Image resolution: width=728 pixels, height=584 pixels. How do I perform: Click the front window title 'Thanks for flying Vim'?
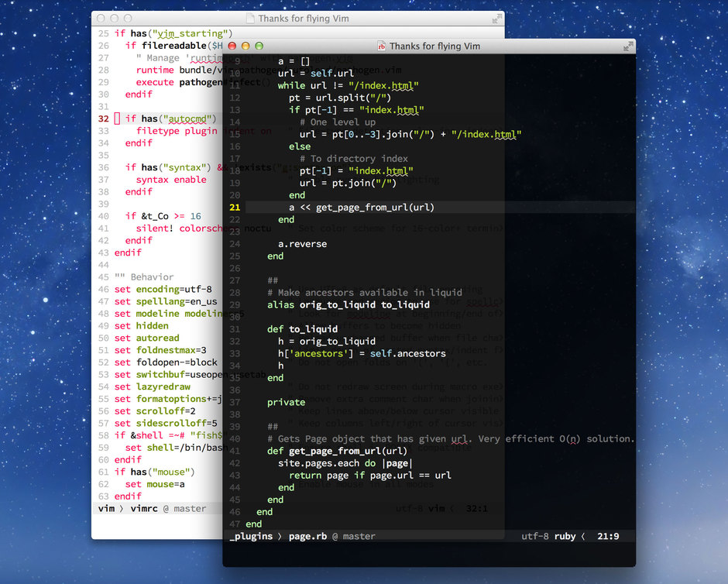pos(434,46)
